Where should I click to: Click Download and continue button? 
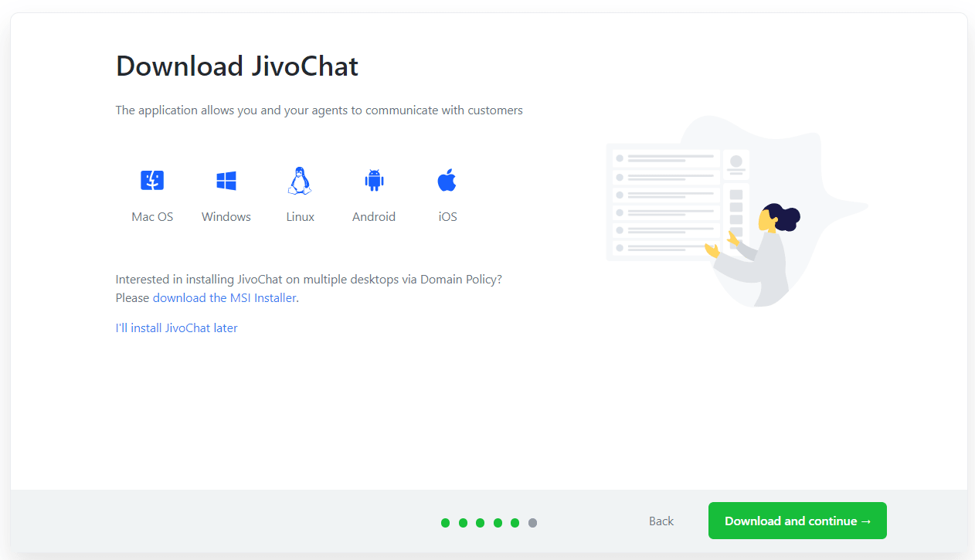797,521
